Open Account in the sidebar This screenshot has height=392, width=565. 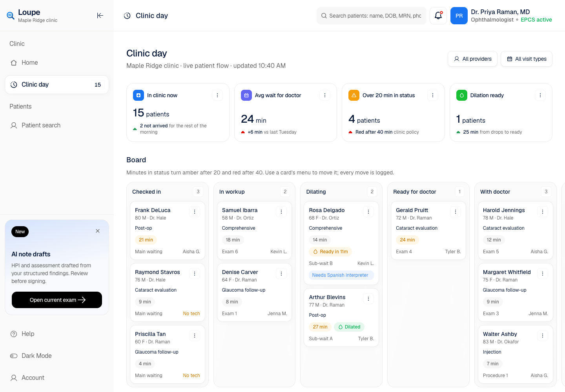(x=57, y=378)
